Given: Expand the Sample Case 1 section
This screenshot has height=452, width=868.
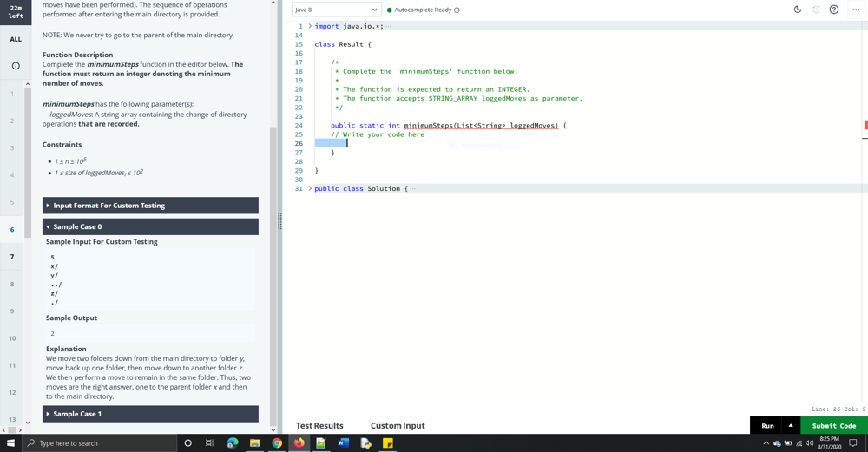Looking at the screenshot, I should coord(150,414).
